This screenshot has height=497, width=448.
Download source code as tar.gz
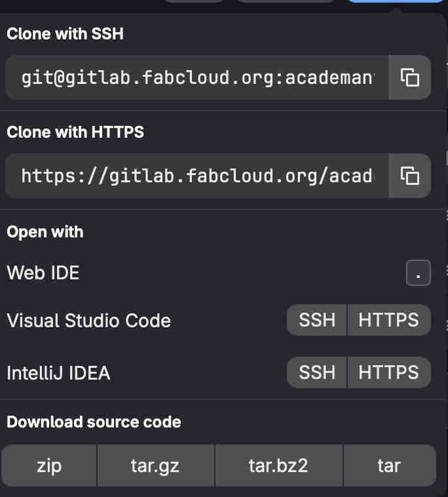155,466
